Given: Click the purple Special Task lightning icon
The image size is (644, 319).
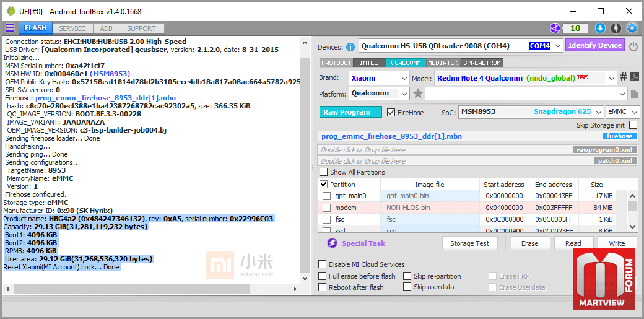Looking at the screenshot, I should [x=332, y=243].
